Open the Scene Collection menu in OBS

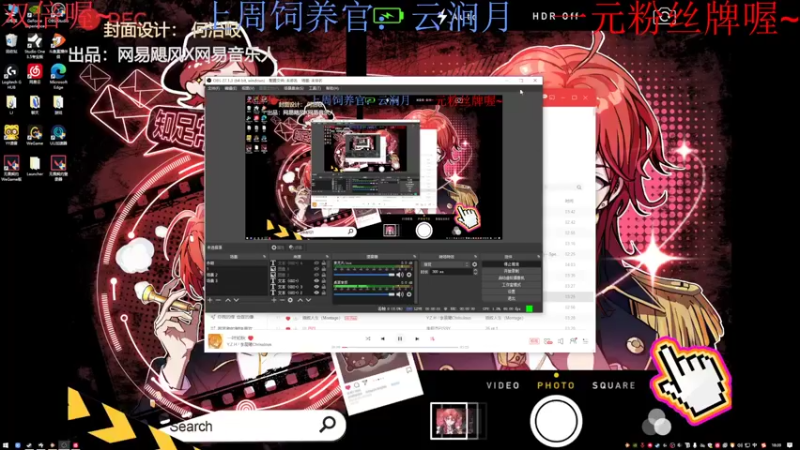coord(294,88)
